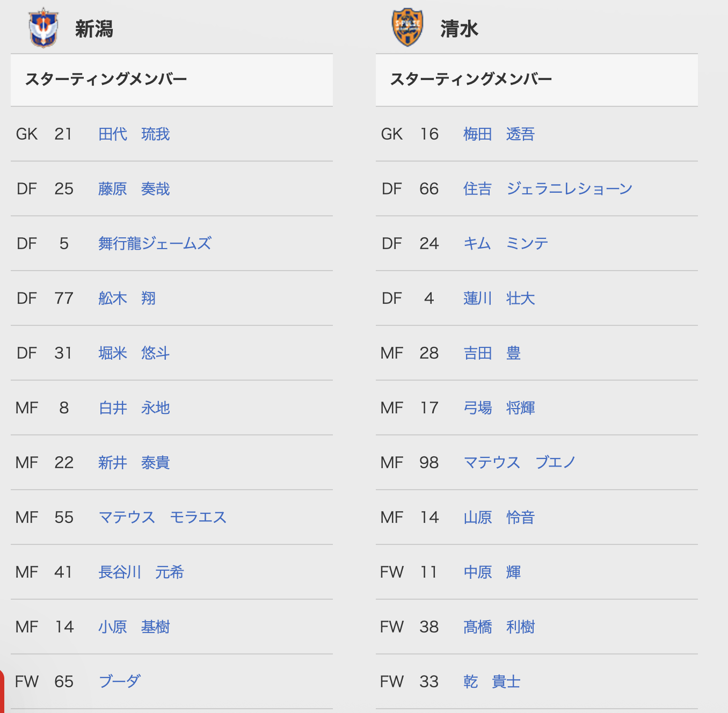Screen dimensions: 728x713
Task: Open player 藤原 奏哉 profile link
Action: (x=134, y=189)
